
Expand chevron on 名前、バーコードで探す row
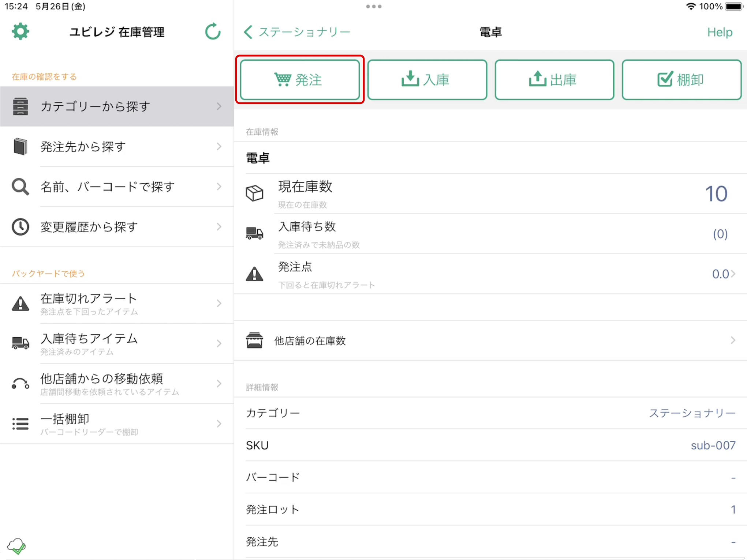[x=219, y=187]
